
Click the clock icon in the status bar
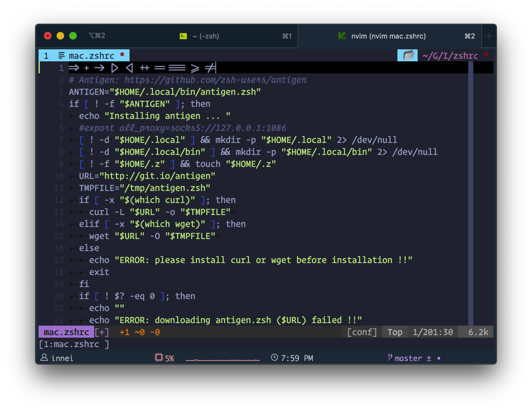(x=275, y=357)
